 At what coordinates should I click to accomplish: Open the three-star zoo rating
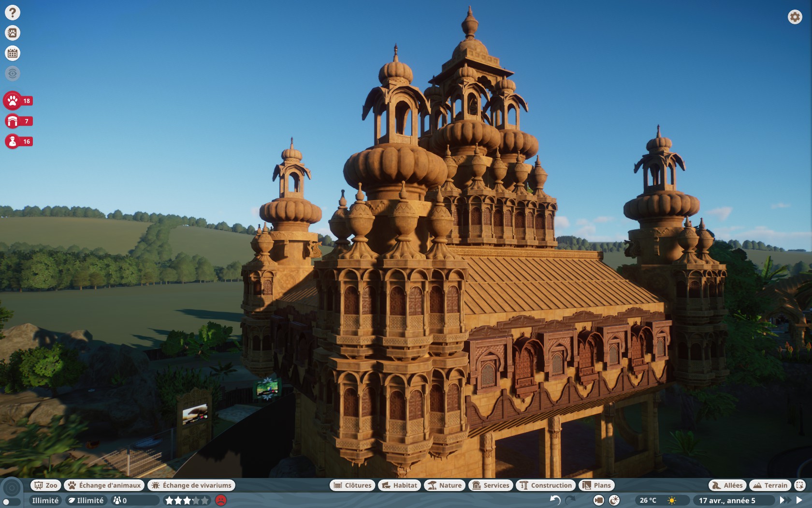[187, 501]
